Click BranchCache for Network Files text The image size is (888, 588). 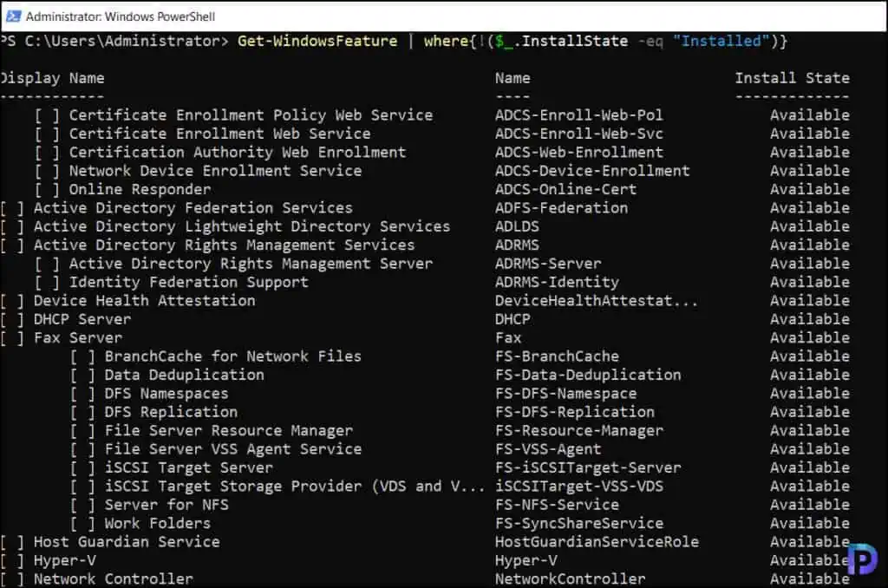click(x=232, y=356)
